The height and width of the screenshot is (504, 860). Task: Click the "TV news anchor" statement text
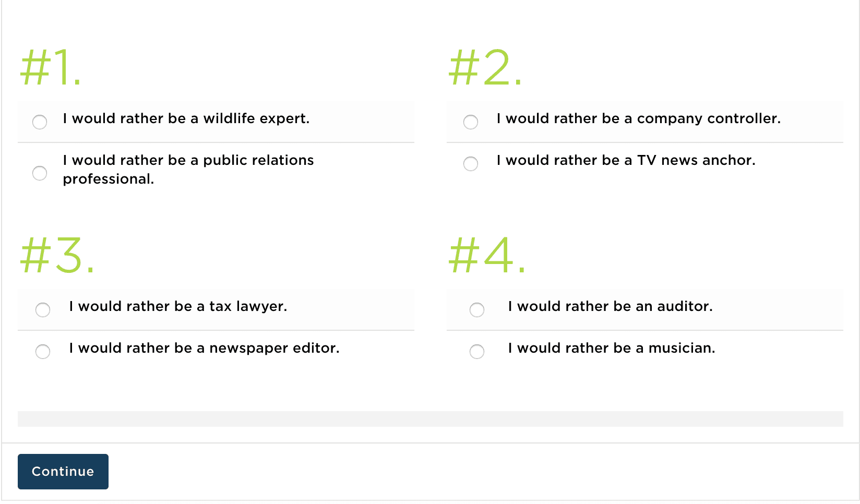point(626,160)
